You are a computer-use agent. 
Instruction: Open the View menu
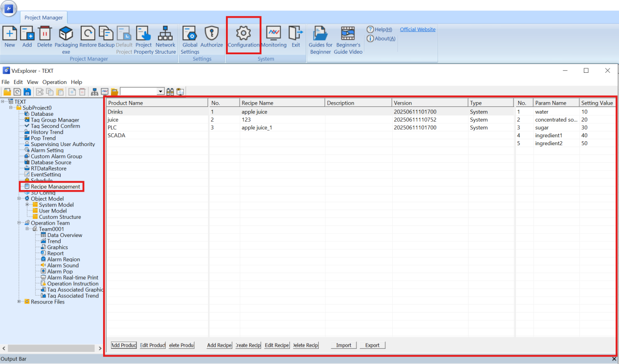point(33,82)
